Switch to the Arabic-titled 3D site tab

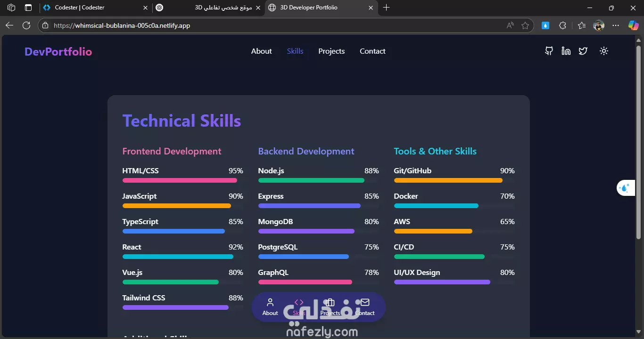(x=207, y=8)
